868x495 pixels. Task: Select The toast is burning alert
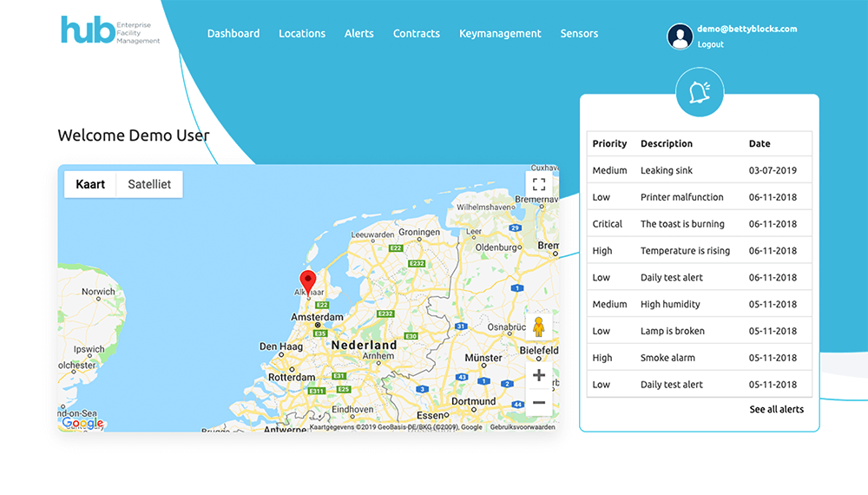pos(699,224)
